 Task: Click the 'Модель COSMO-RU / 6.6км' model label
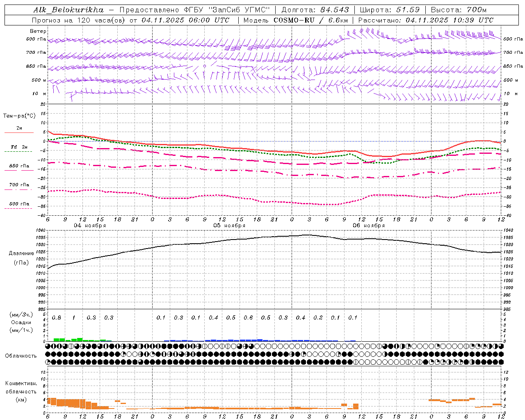[x=295, y=20]
